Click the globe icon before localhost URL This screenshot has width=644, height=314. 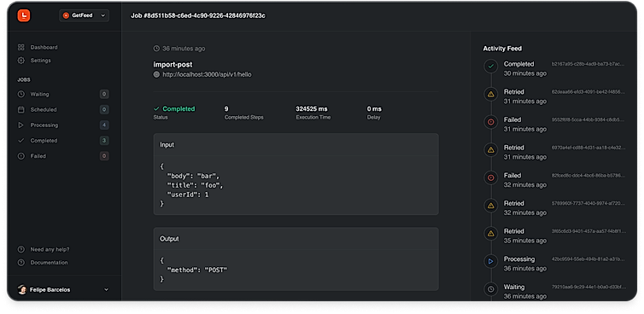point(156,75)
